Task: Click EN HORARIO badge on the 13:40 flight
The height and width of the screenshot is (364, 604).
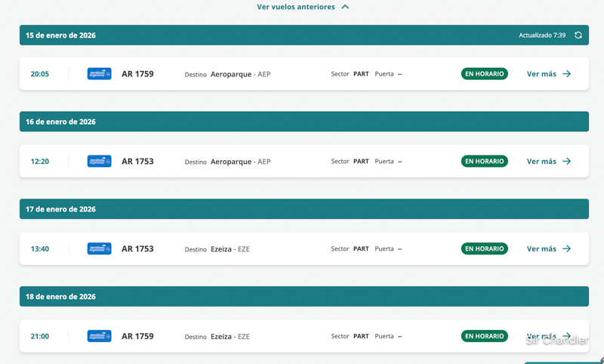Action: pos(484,248)
